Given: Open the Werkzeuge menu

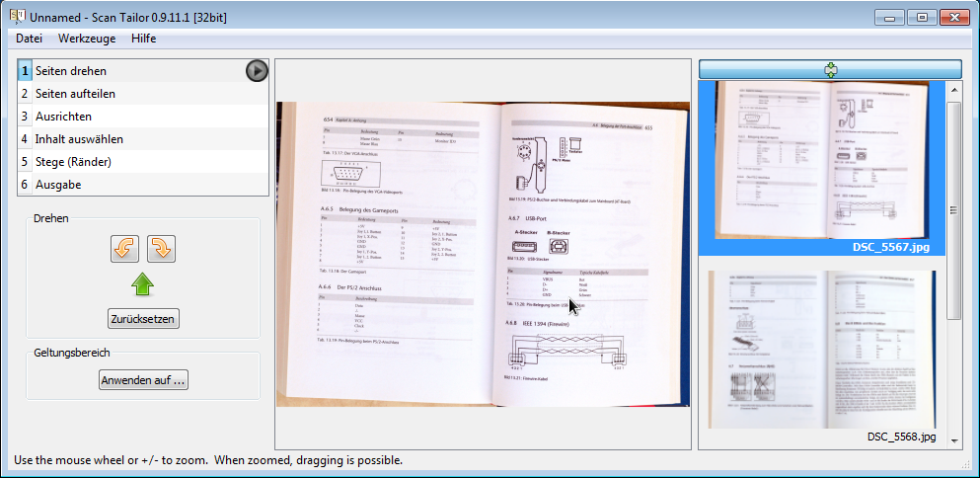Looking at the screenshot, I should (x=87, y=39).
